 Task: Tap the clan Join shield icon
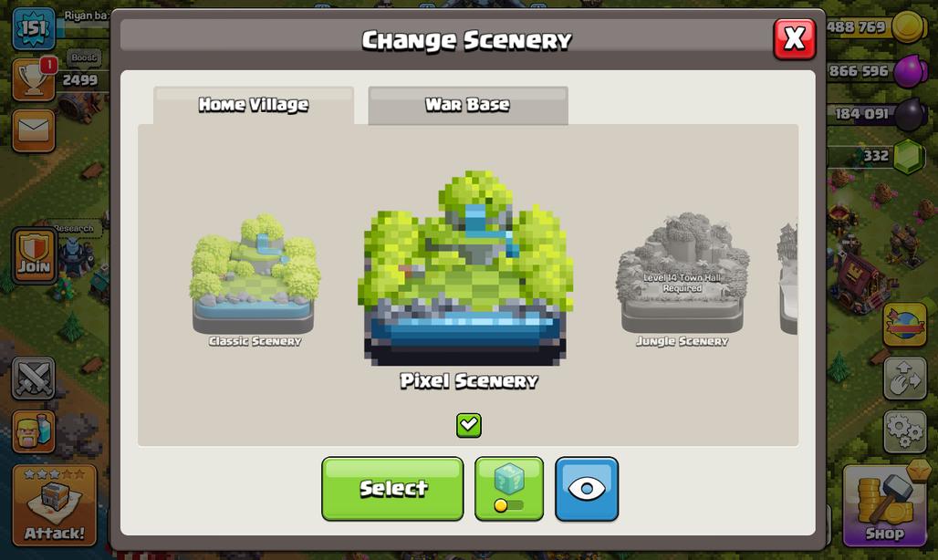[34, 255]
